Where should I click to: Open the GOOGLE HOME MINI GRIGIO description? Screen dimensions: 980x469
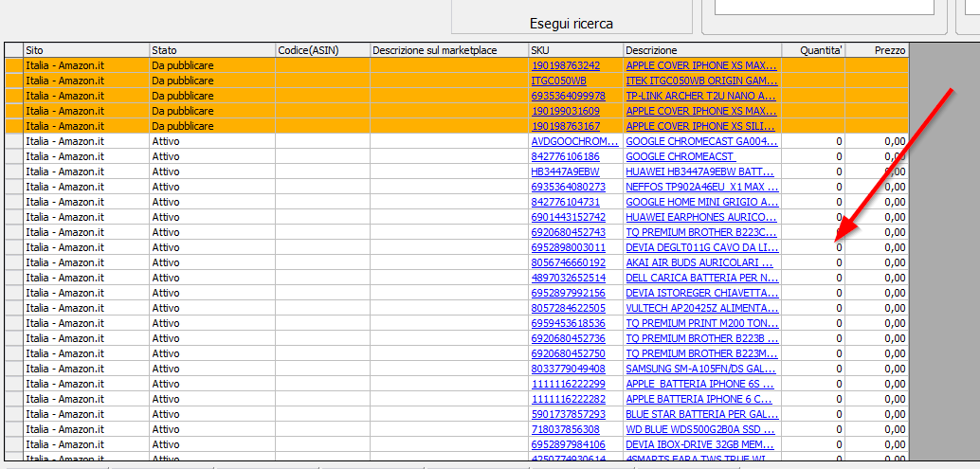[x=702, y=202]
